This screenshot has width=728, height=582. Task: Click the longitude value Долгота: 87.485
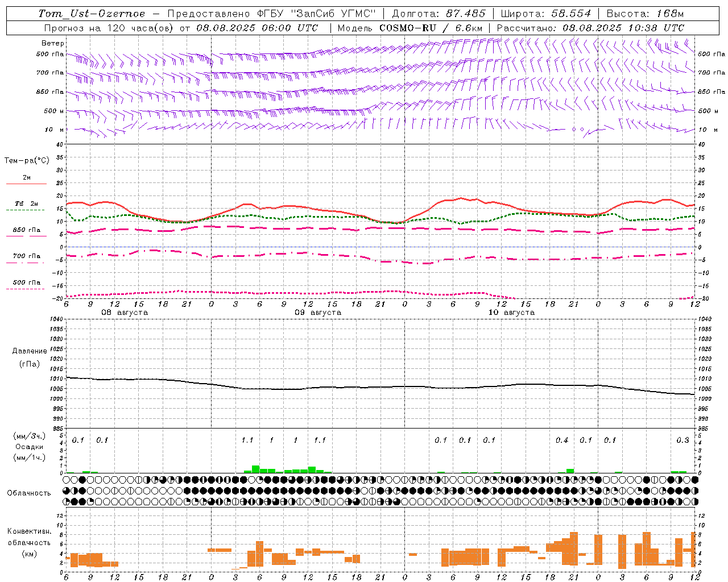tap(439, 14)
